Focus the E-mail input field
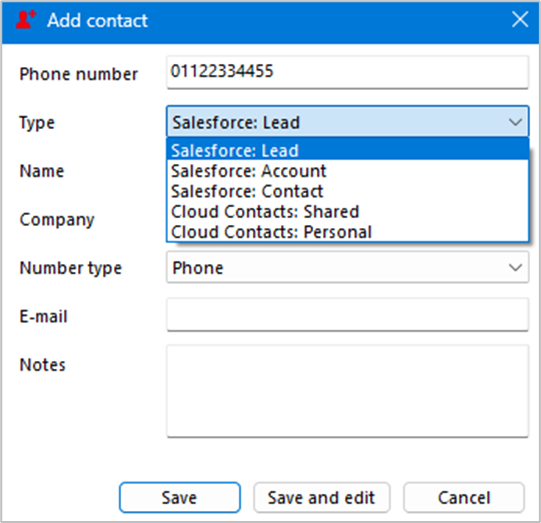The width and height of the screenshot is (541, 523). pyautogui.click(x=347, y=315)
